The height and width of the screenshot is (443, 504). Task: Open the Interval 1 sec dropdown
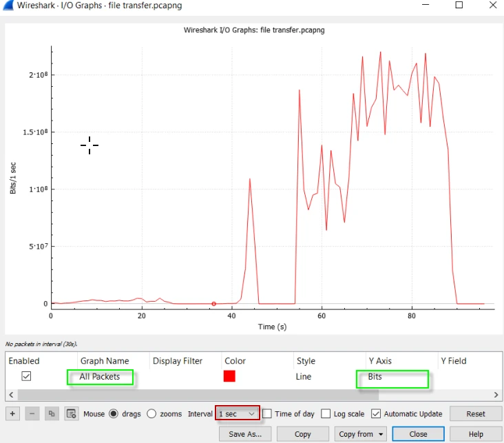point(238,414)
